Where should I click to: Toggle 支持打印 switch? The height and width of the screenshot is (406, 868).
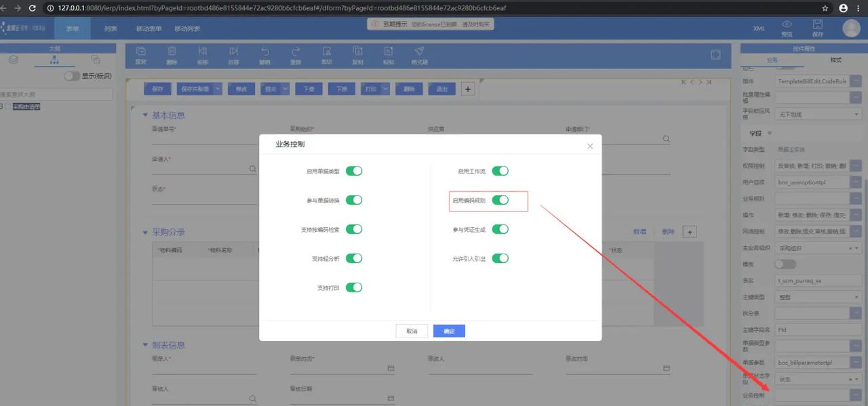pyautogui.click(x=354, y=287)
